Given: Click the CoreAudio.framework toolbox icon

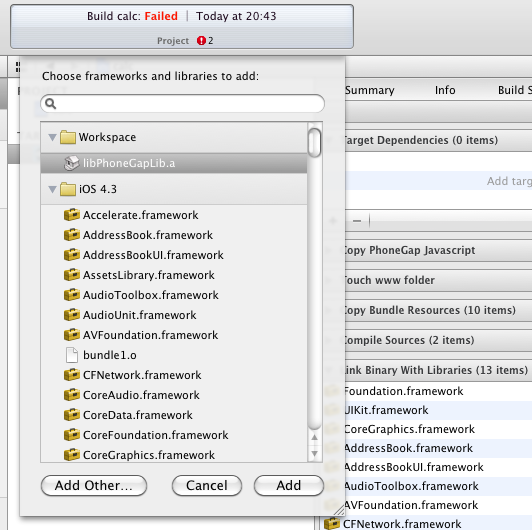Looking at the screenshot, I should point(72,395).
